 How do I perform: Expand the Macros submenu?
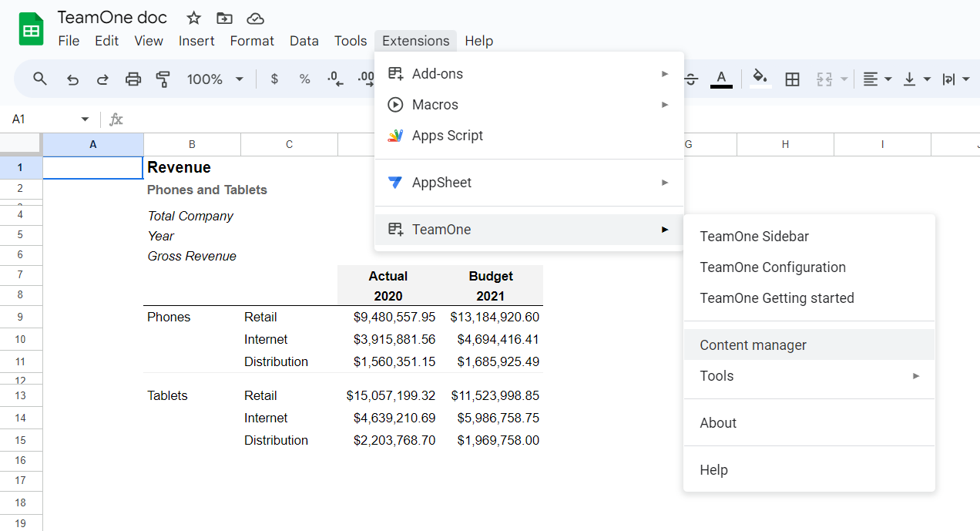pos(529,105)
